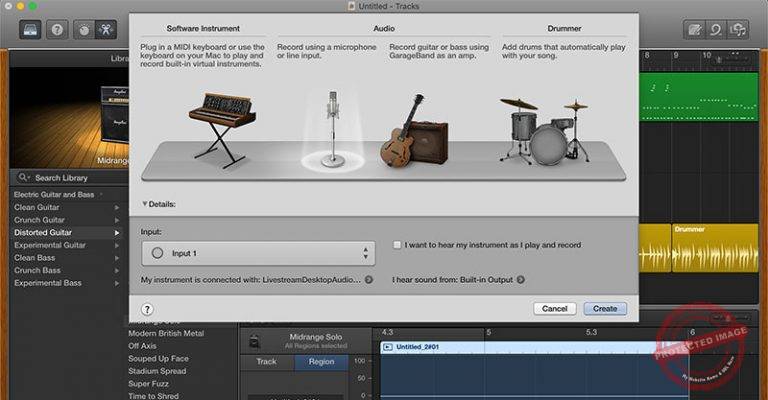Click the magnifier in Search Library
768x400 pixels.
(24, 177)
